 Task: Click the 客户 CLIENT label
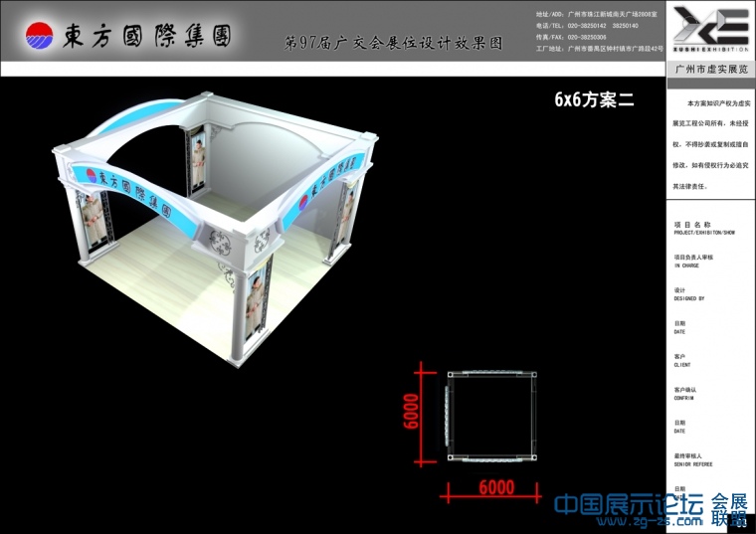point(681,361)
